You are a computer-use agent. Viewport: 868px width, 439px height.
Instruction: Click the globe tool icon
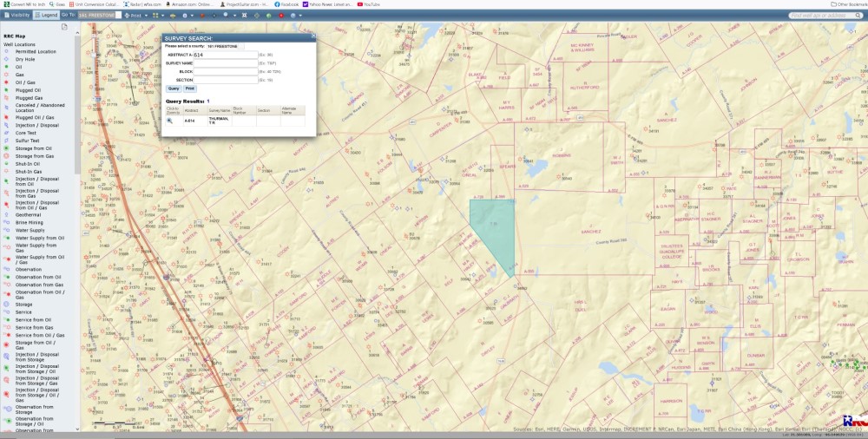pyautogui.click(x=293, y=15)
